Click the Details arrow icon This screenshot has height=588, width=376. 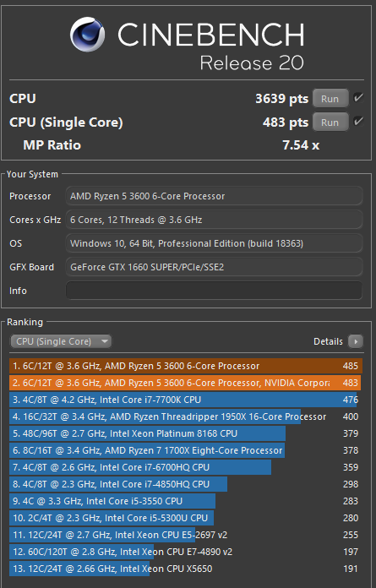pyautogui.click(x=356, y=341)
